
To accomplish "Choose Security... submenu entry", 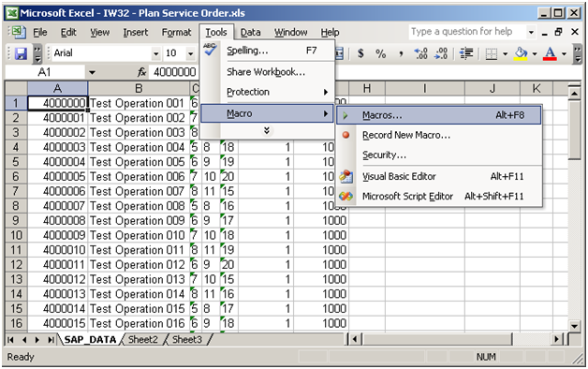I will 439,155.
